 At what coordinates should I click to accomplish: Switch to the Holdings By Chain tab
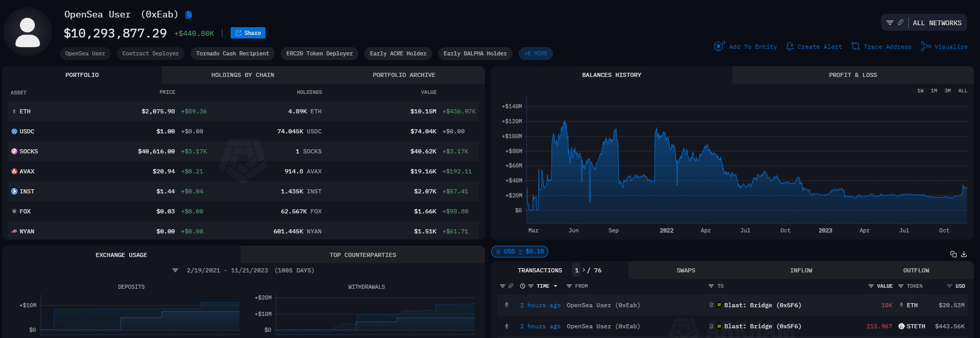[x=242, y=75]
